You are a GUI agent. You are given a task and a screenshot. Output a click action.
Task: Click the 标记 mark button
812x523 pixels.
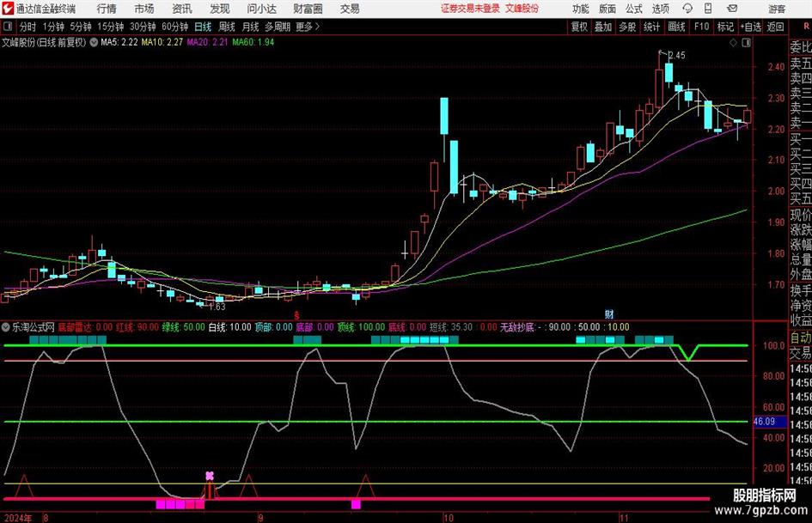pos(725,27)
